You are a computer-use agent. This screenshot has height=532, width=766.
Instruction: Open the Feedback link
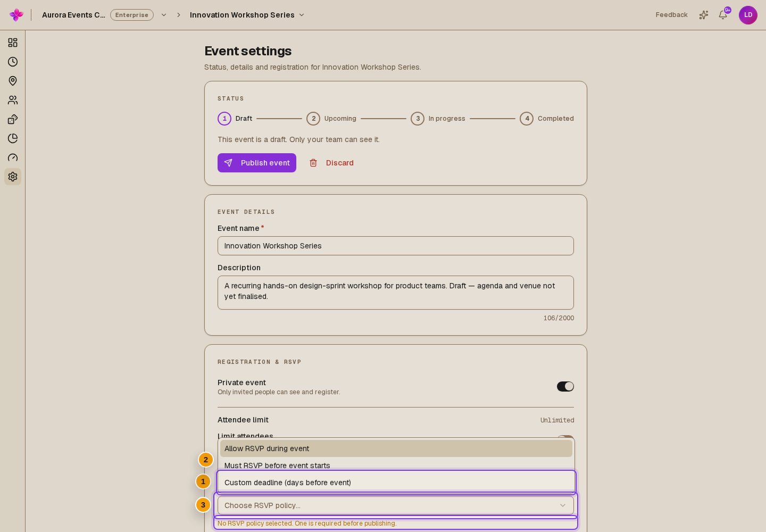pos(671,15)
